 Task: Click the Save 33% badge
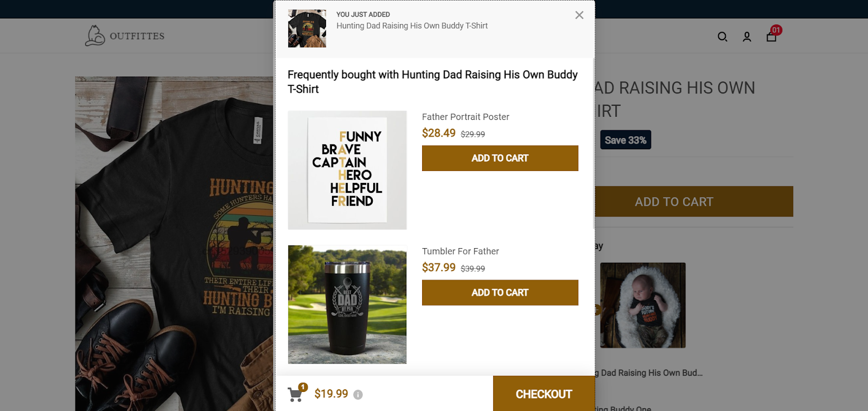[x=626, y=140]
